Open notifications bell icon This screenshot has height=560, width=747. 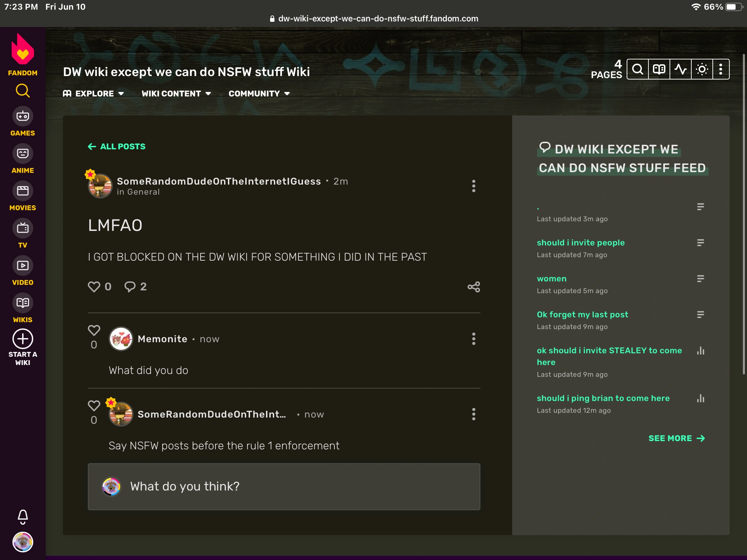tap(23, 516)
